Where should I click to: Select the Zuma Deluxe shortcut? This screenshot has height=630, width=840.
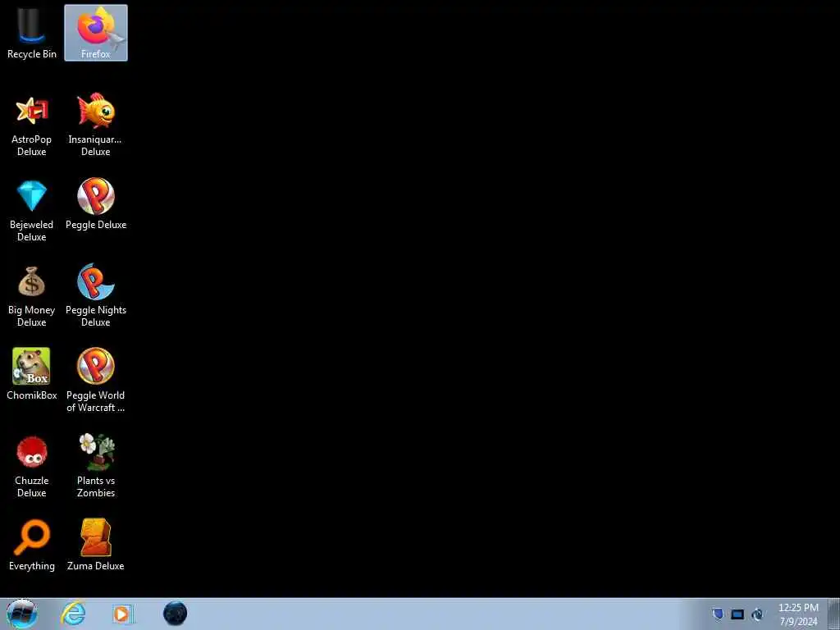(x=96, y=546)
